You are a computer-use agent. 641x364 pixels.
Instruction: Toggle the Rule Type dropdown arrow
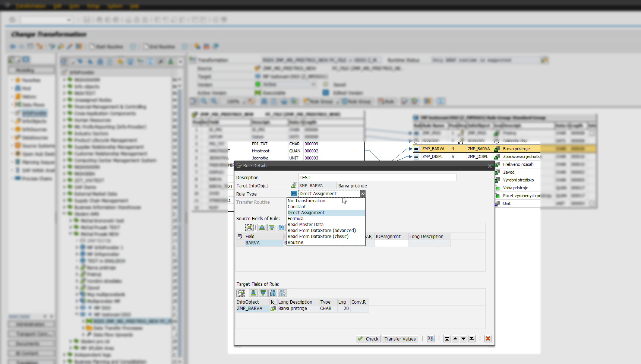coord(362,194)
